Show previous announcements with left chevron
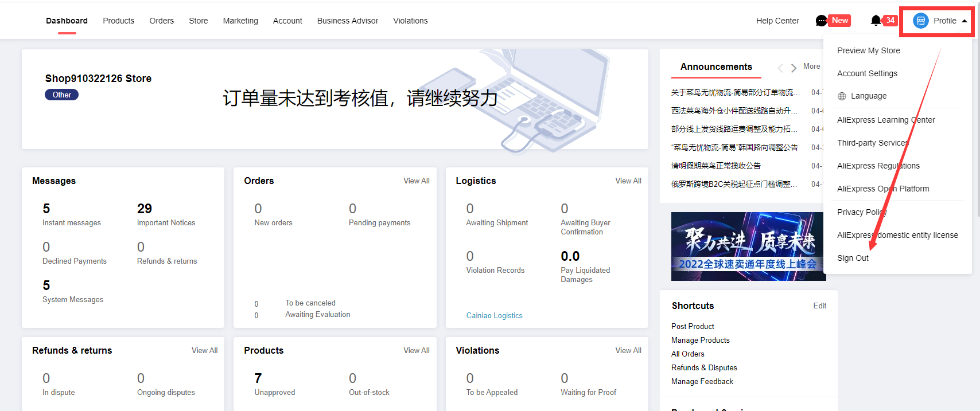Image resolution: width=980 pixels, height=411 pixels. point(780,68)
